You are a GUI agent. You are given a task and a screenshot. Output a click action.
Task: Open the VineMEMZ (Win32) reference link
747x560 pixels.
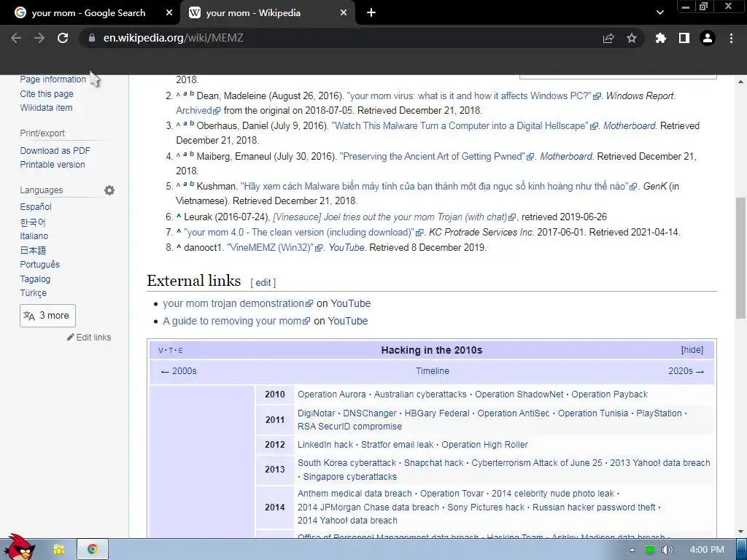(x=275, y=248)
